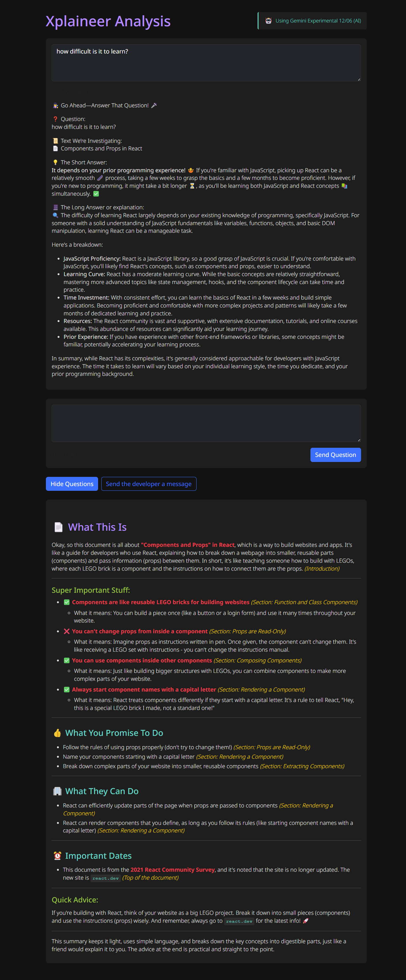Click the page icon before Components and Props
The height and width of the screenshot is (980, 406).
coord(55,149)
